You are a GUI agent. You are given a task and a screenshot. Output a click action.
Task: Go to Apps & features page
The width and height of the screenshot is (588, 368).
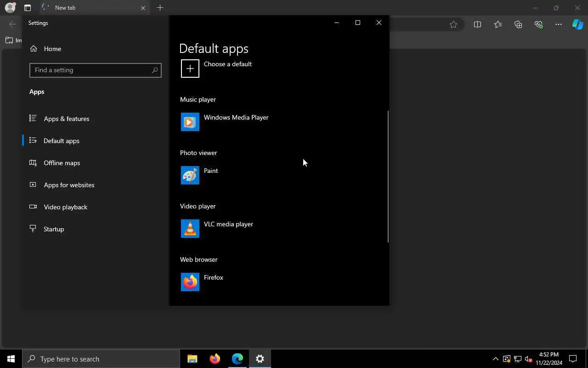pos(96,119)
